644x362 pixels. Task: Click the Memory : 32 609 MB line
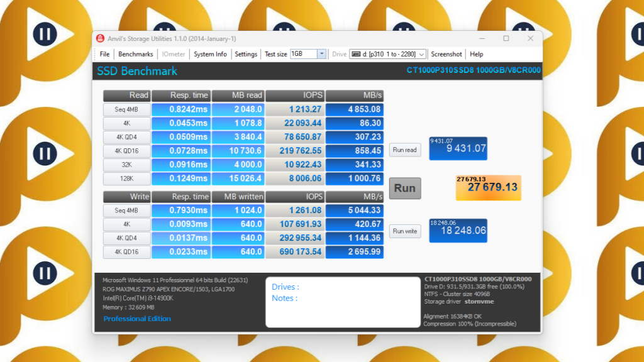[128, 307]
